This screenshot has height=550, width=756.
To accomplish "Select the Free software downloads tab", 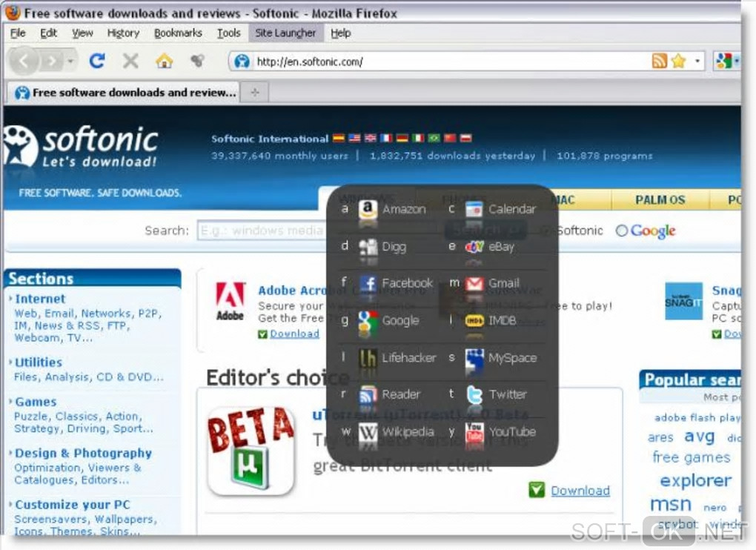I will 124,92.
